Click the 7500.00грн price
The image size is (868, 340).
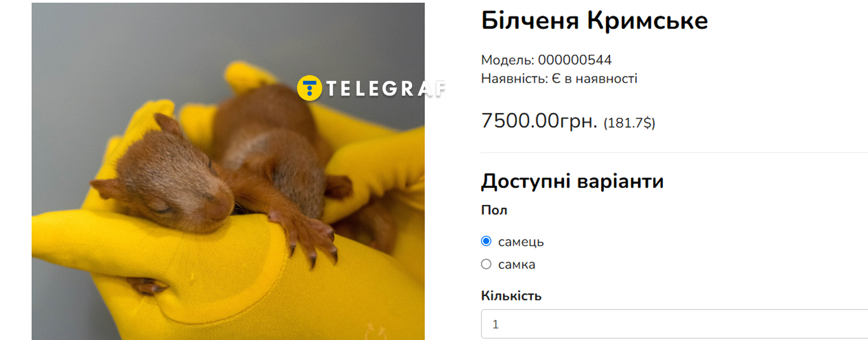click(x=539, y=121)
